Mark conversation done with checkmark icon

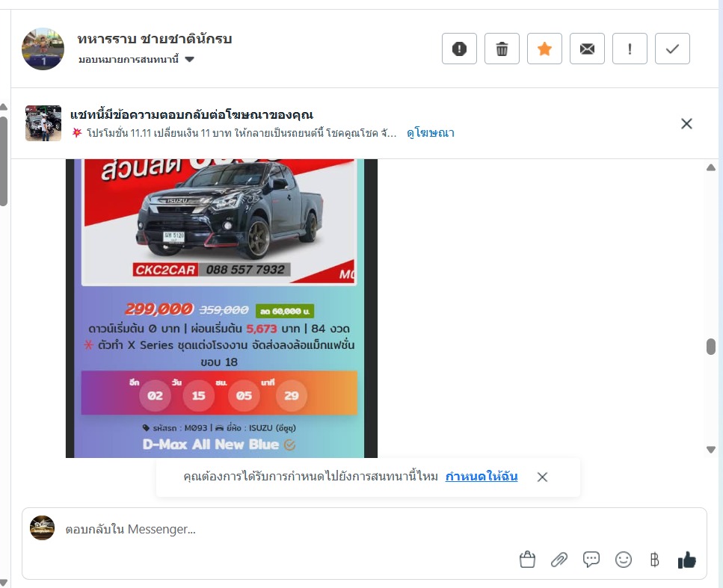(672, 49)
